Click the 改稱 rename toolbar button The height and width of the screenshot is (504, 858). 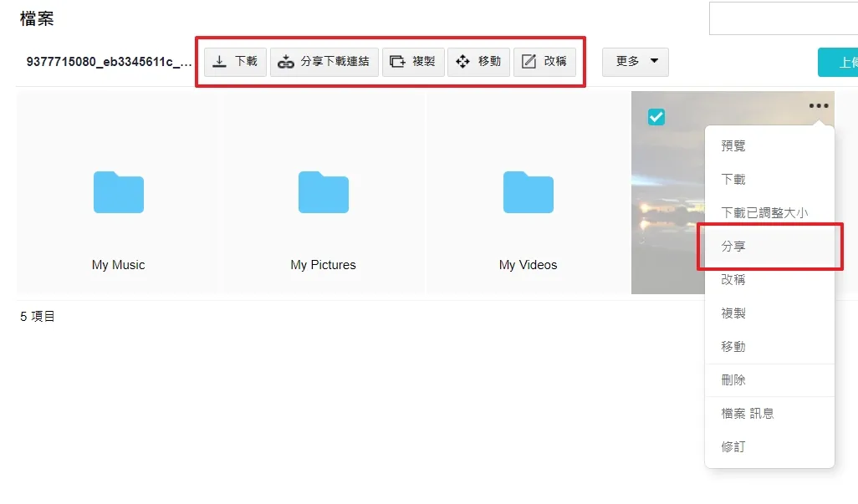pyautogui.click(x=544, y=61)
